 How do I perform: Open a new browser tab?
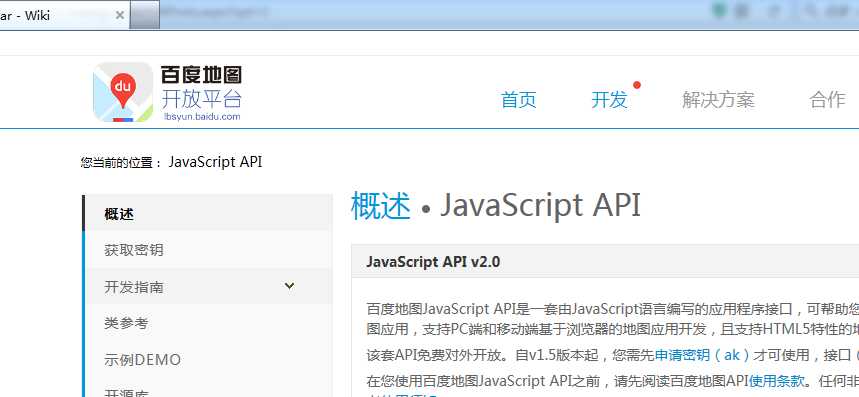(x=145, y=15)
